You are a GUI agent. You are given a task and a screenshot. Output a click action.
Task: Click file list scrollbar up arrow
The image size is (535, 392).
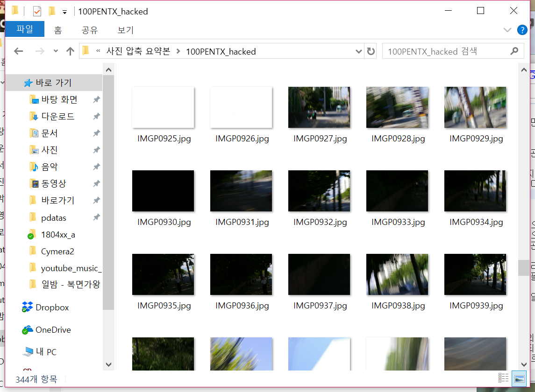point(524,70)
